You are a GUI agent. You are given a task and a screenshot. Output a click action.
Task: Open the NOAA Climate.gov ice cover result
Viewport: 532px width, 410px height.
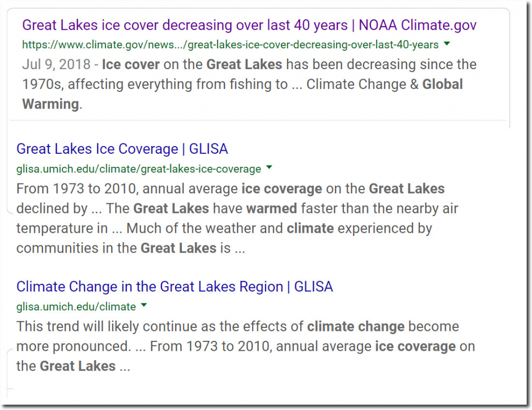(249, 25)
